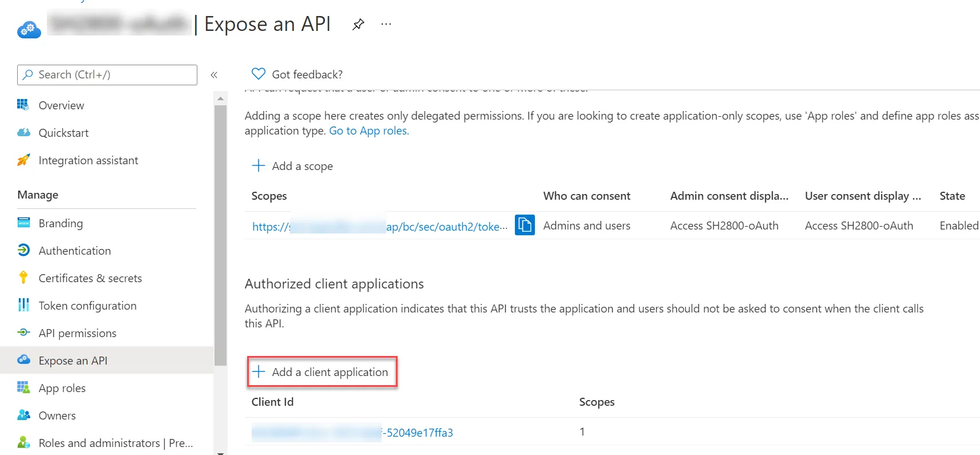Viewport: 980px width, 455px height.
Task: Click the API permissions icon
Action: tap(23, 333)
